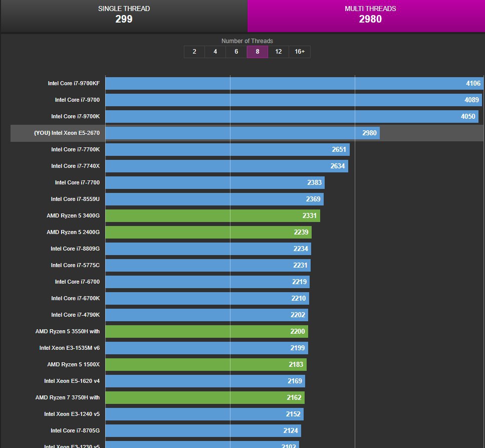Click the 4050 score value

pyautogui.click(x=468, y=117)
